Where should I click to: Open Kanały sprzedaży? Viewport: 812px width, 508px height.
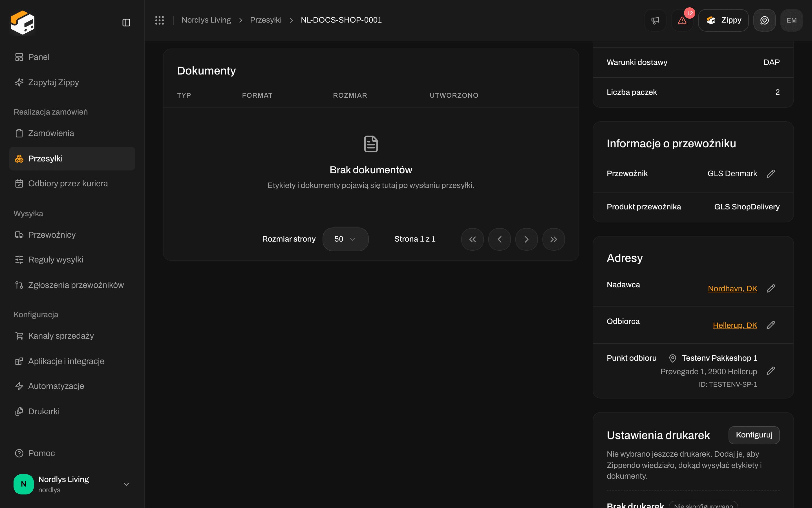click(x=72, y=336)
